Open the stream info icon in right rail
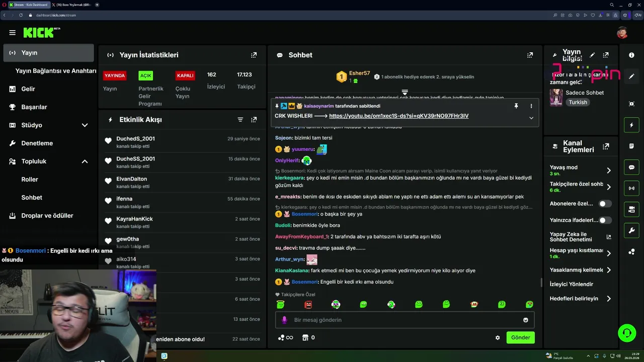Screen dimensions: 644x362 (x=631, y=55)
